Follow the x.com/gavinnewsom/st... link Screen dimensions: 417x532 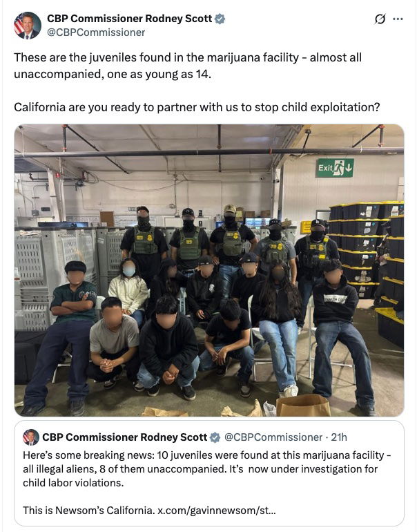[217, 511]
